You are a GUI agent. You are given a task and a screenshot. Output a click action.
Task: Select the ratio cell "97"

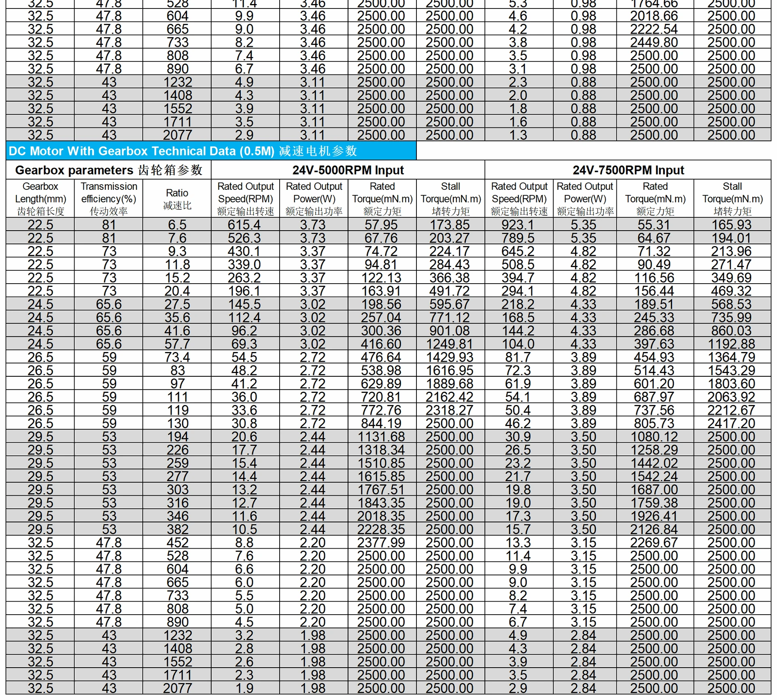point(177,384)
